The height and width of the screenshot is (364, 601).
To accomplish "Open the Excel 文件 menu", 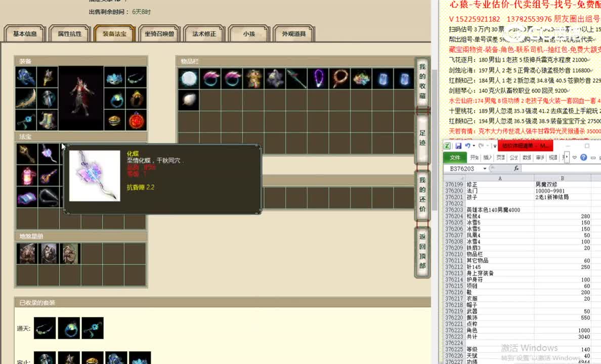I will 455,157.
